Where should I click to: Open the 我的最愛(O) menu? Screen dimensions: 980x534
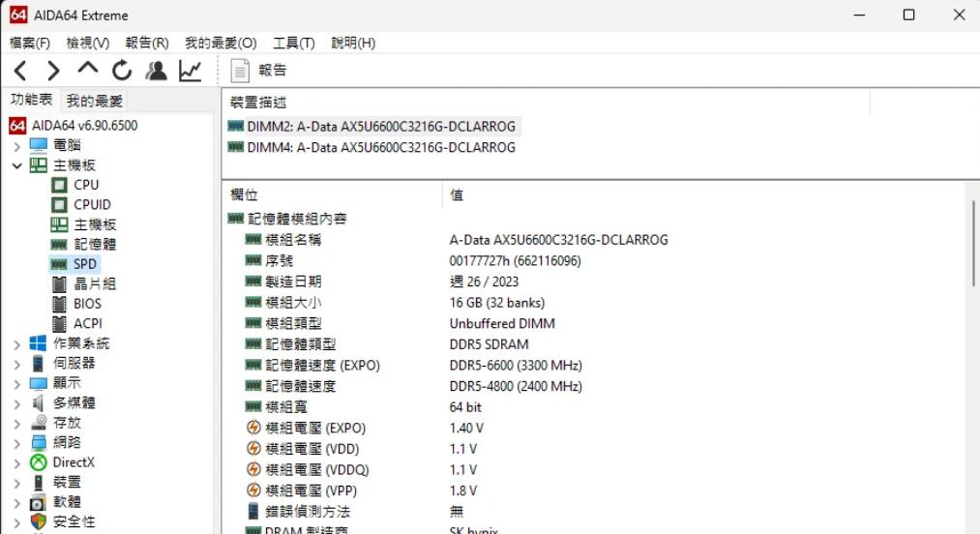[221, 43]
